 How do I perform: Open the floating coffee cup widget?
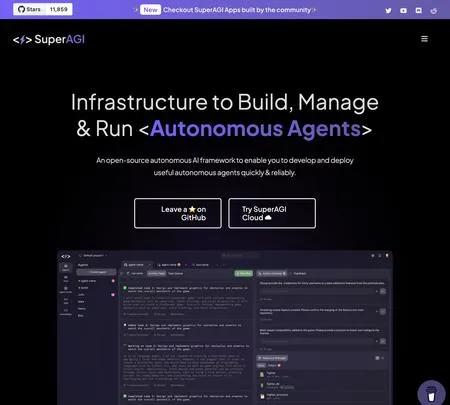point(431,394)
